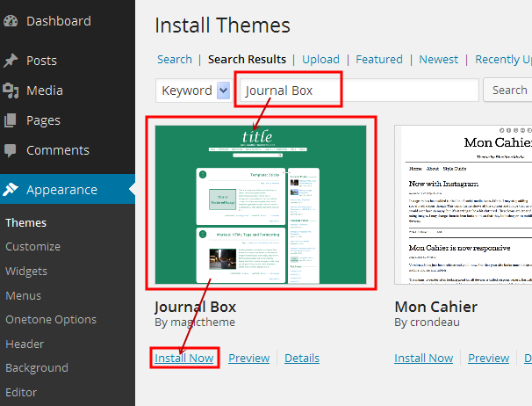Switch to the Featured themes tab
The height and width of the screenshot is (406, 532).
[x=379, y=60]
